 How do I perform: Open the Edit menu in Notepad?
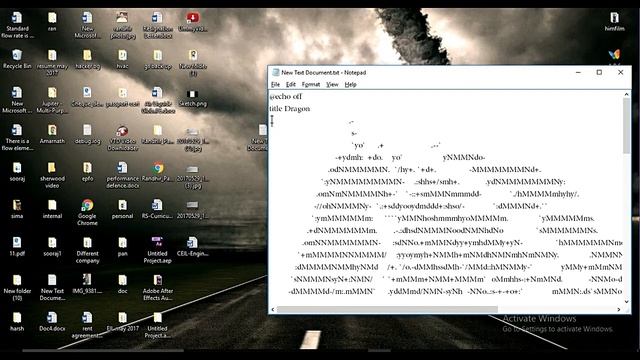[x=291, y=84]
